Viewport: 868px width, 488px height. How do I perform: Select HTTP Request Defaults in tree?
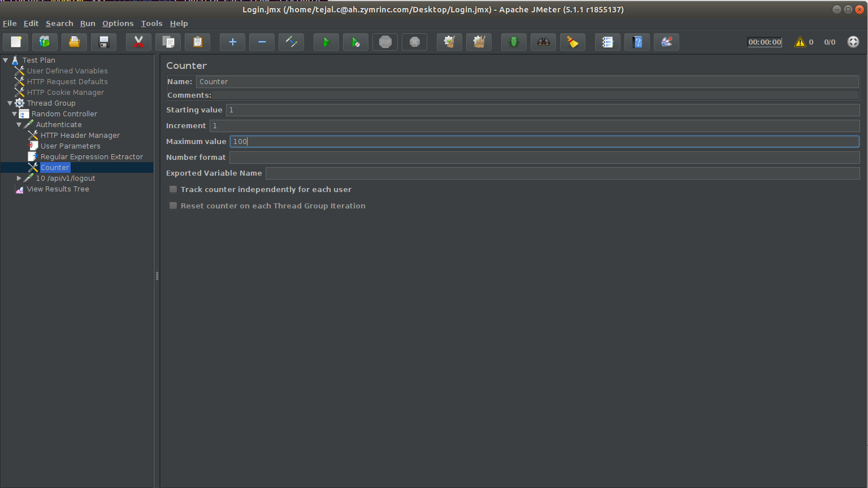coord(67,81)
